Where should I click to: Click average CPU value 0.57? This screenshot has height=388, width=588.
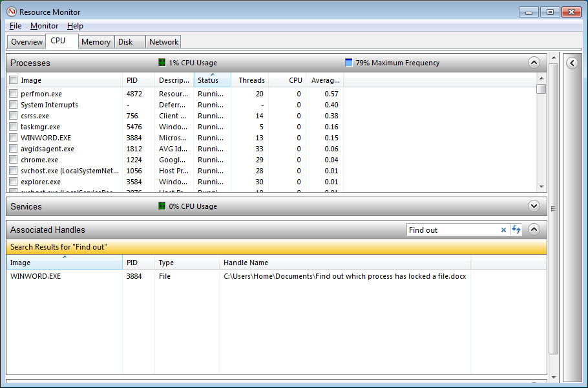[x=331, y=94]
